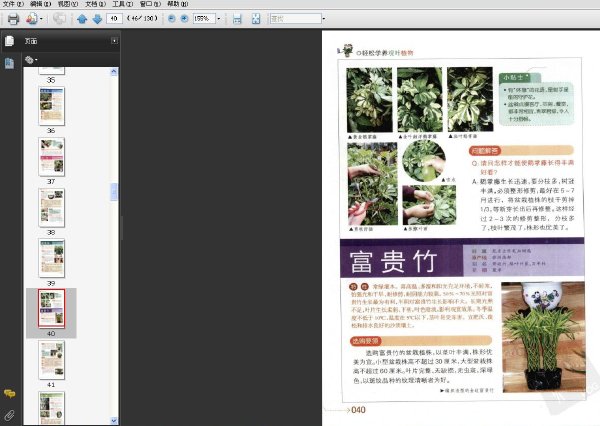Click the 小贴士 tip box title
The image size is (600, 426).
tap(513, 77)
